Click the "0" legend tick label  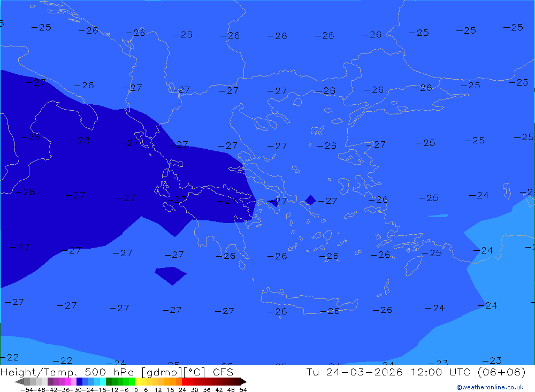click(x=136, y=390)
